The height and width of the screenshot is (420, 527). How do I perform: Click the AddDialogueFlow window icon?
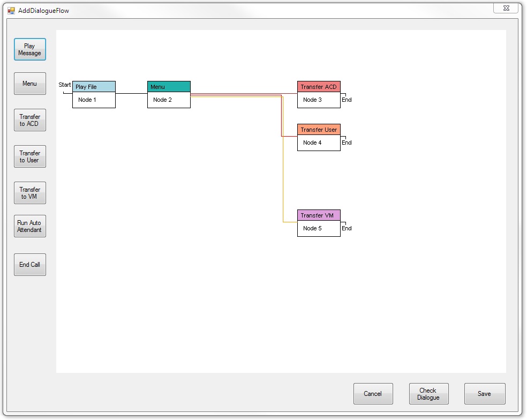coord(11,10)
